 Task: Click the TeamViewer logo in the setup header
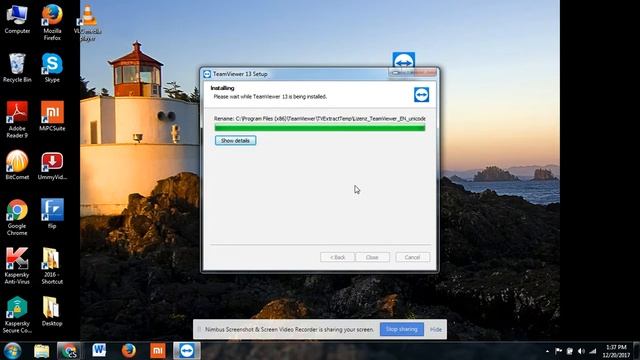(x=421, y=95)
